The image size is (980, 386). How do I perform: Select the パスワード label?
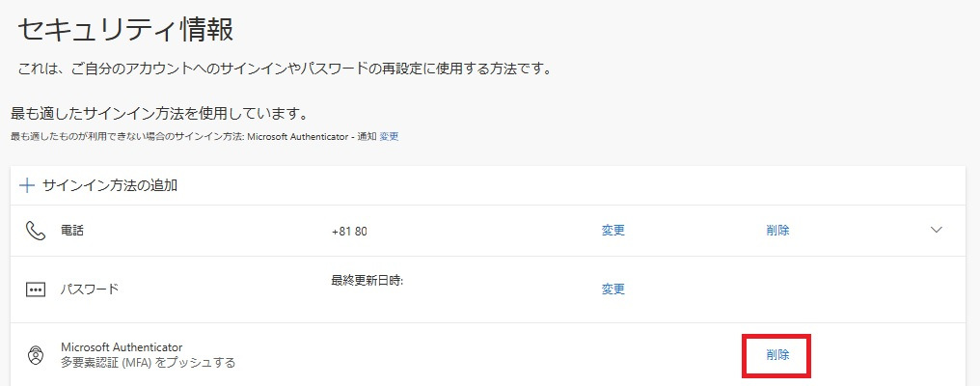(90, 289)
